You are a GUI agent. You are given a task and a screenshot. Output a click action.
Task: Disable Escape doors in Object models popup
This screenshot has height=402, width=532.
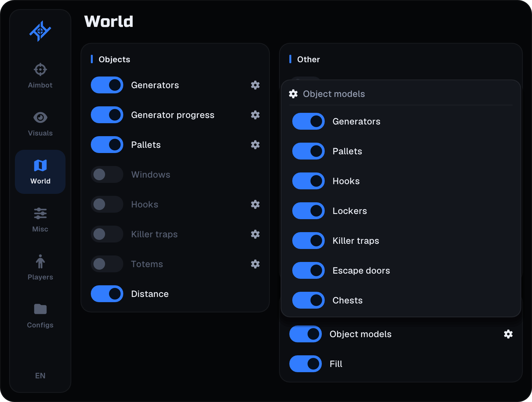coord(308,270)
